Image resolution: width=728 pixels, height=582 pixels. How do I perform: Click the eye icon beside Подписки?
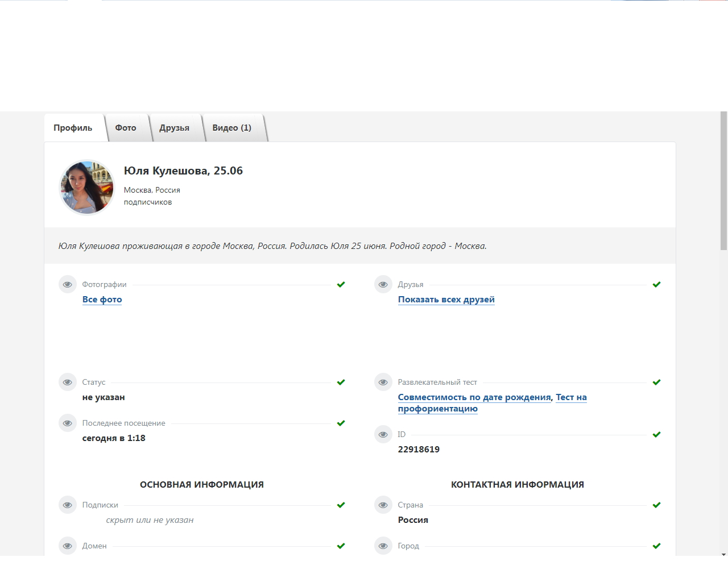[x=68, y=505]
